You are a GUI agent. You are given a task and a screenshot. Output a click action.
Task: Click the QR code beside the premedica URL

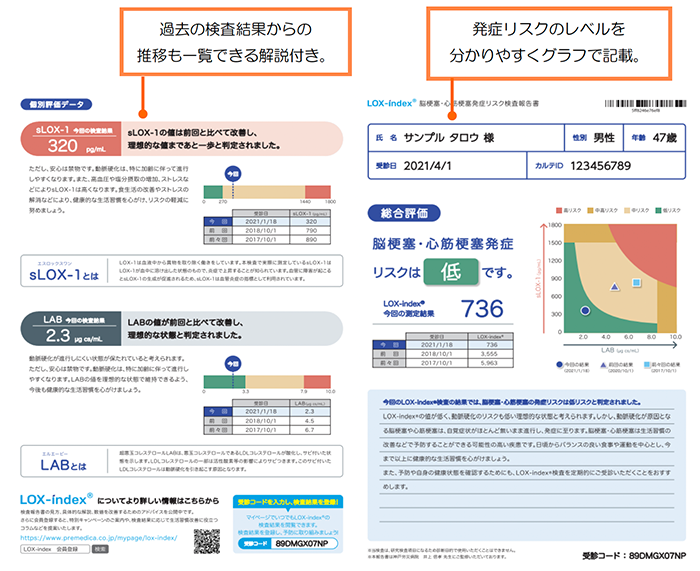[207, 541]
